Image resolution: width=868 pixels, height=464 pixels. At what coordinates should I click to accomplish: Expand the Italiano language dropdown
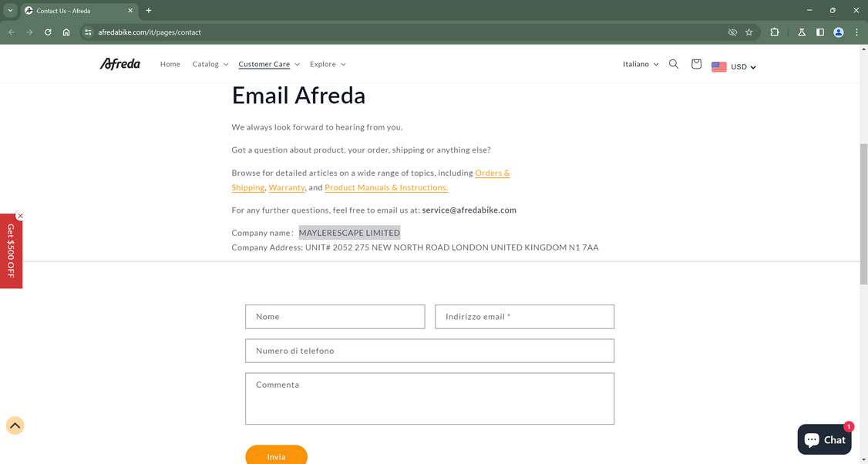point(640,65)
